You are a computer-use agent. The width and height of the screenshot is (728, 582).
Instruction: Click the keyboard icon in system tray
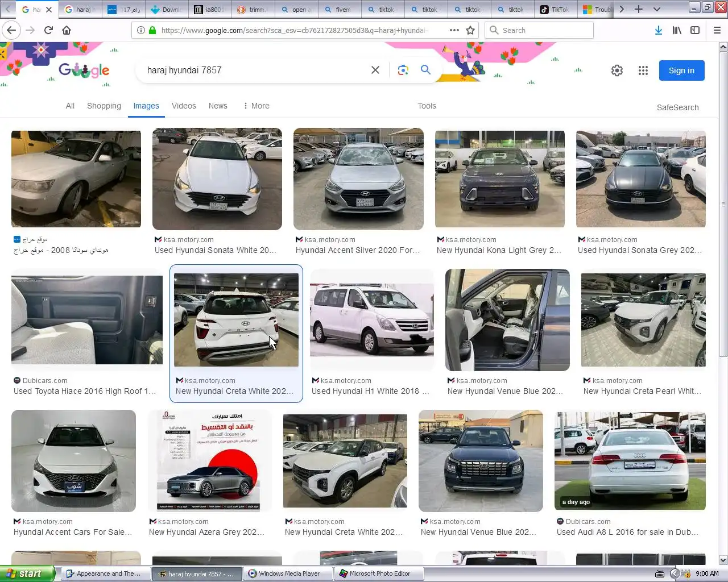click(x=660, y=573)
